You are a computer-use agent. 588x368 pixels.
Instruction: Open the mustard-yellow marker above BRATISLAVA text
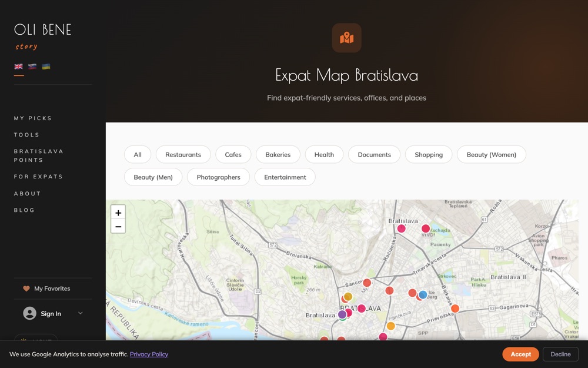[x=348, y=297]
